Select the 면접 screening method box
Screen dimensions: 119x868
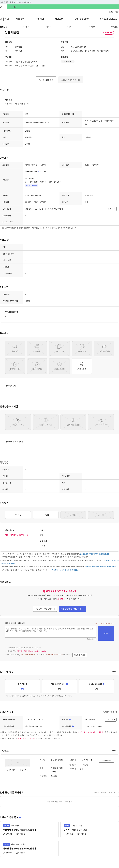[x=45, y=515]
